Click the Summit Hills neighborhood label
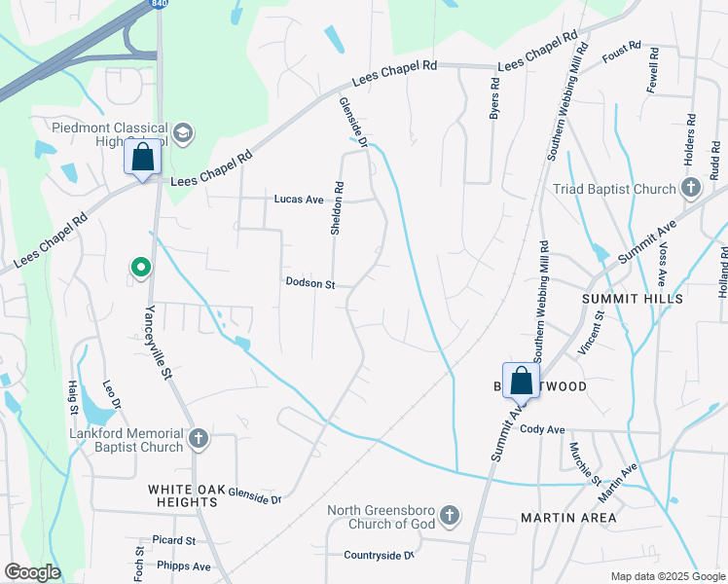 click(633, 299)
